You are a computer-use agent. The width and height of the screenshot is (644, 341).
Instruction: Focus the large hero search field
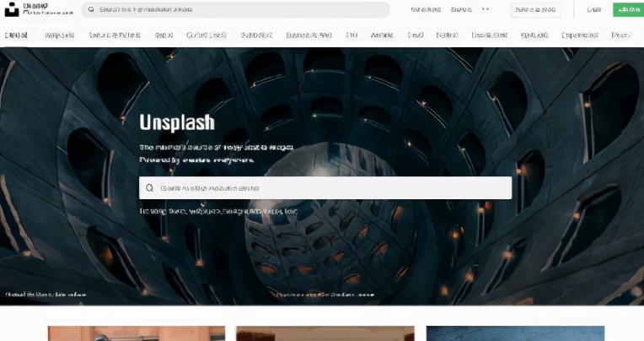tap(325, 188)
